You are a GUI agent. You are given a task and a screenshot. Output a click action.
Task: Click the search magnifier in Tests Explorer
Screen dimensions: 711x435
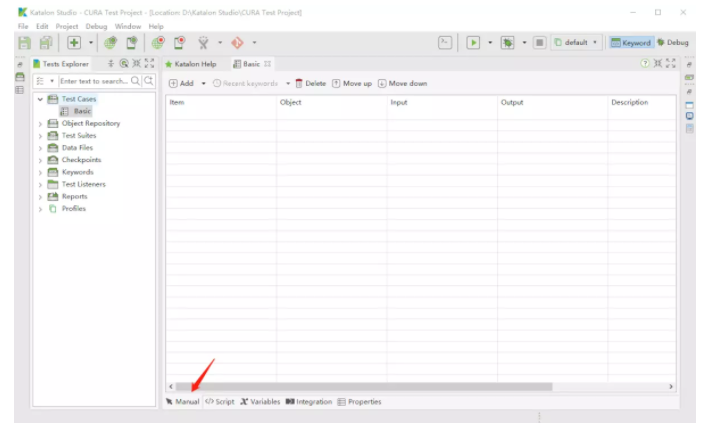pyautogui.click(x=135, y=81)
